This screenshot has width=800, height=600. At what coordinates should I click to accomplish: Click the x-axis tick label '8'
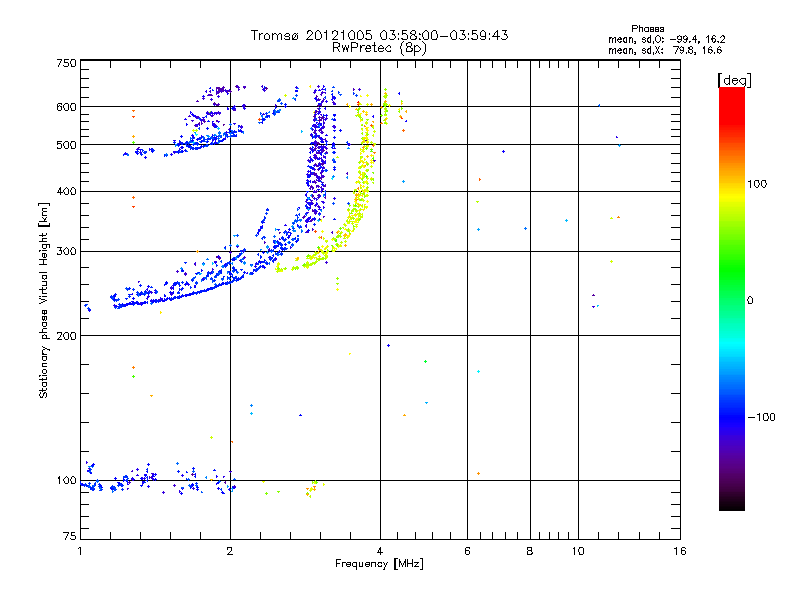coord(530,551)
